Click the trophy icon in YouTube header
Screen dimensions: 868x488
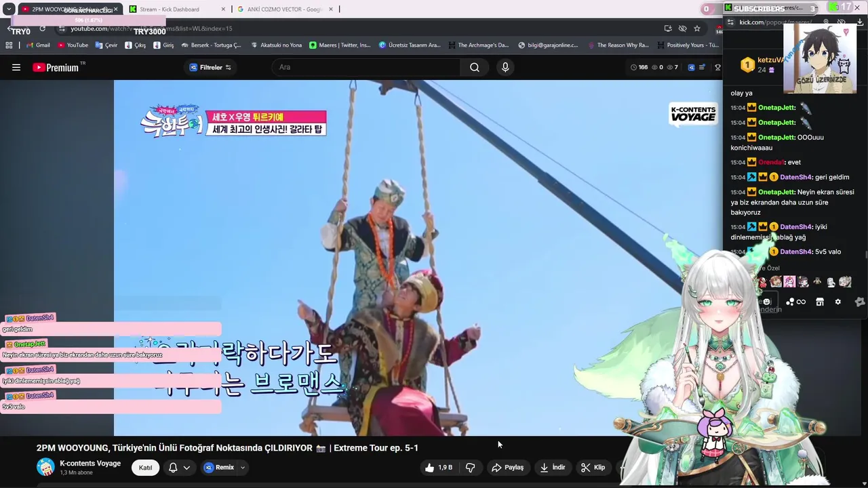point(718,67)
